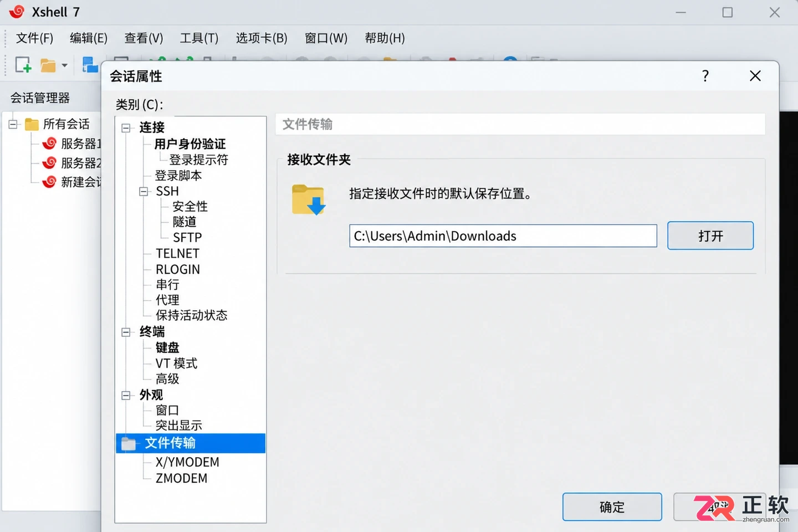Collapse the 外观 category
Image resolution: width=798 pixels, height=532 pixels.
tap(126, 396)
